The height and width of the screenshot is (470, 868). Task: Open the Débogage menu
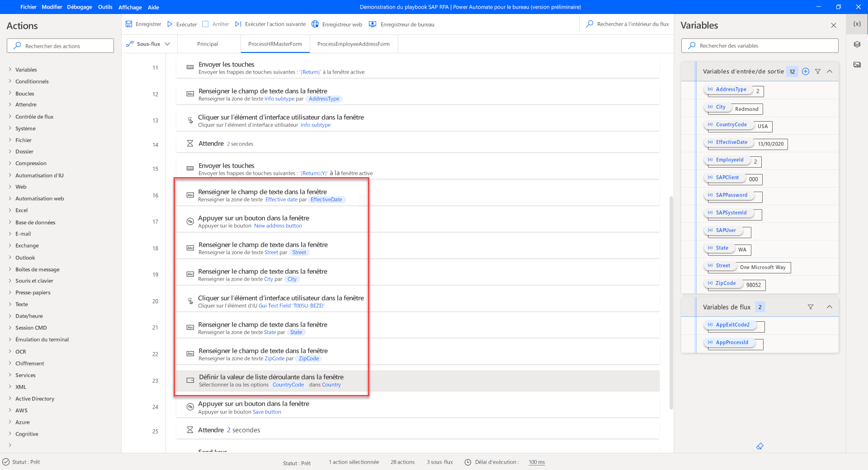click(80, 7)
